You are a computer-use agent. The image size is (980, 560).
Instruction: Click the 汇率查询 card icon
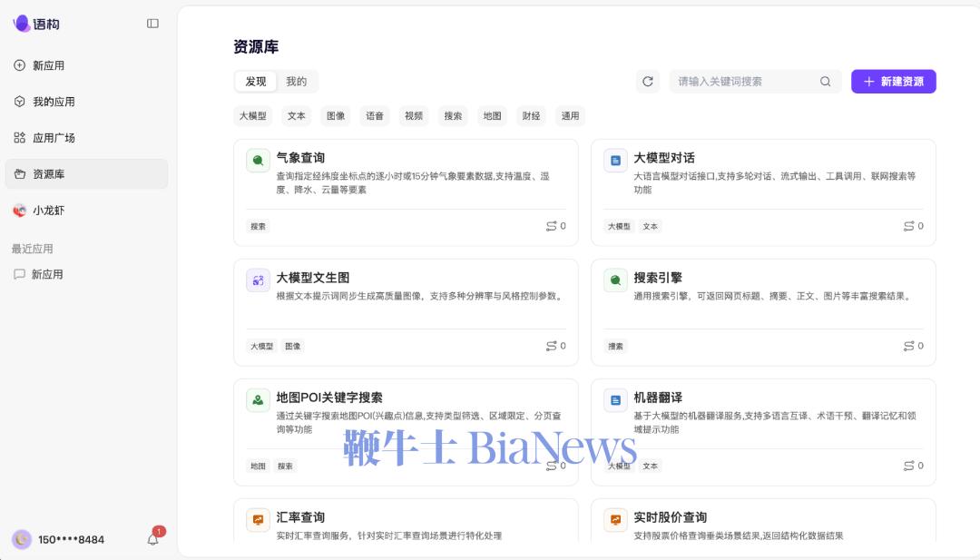pyautogui.click(x=258, y=520)
